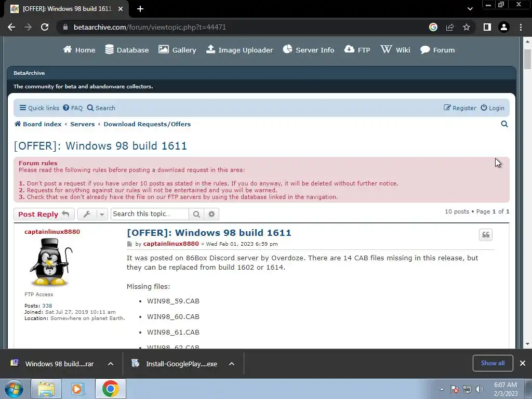Click the Chrome taskbar icon
Screen dimensions: 532x399
click(x=110, y=389)
